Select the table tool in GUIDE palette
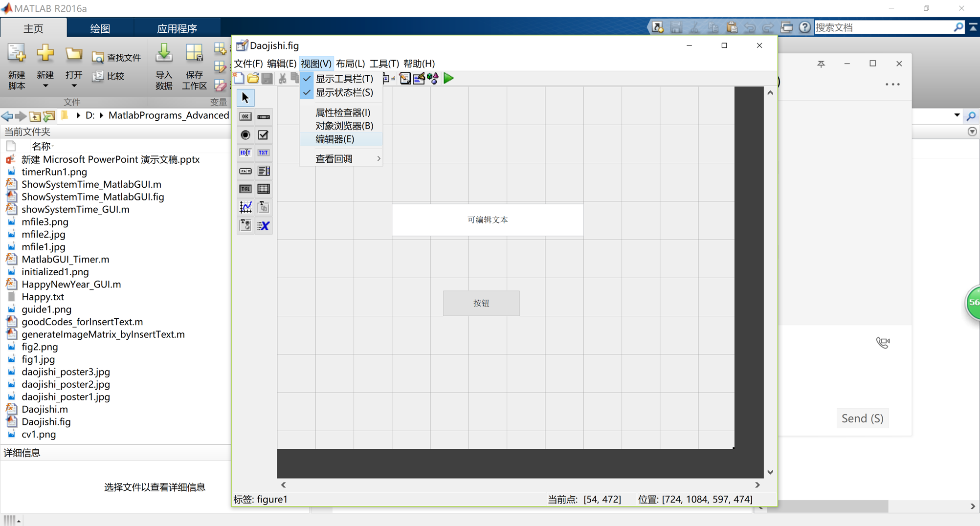This screenshot has width=980, height=526. pos(264,189)
